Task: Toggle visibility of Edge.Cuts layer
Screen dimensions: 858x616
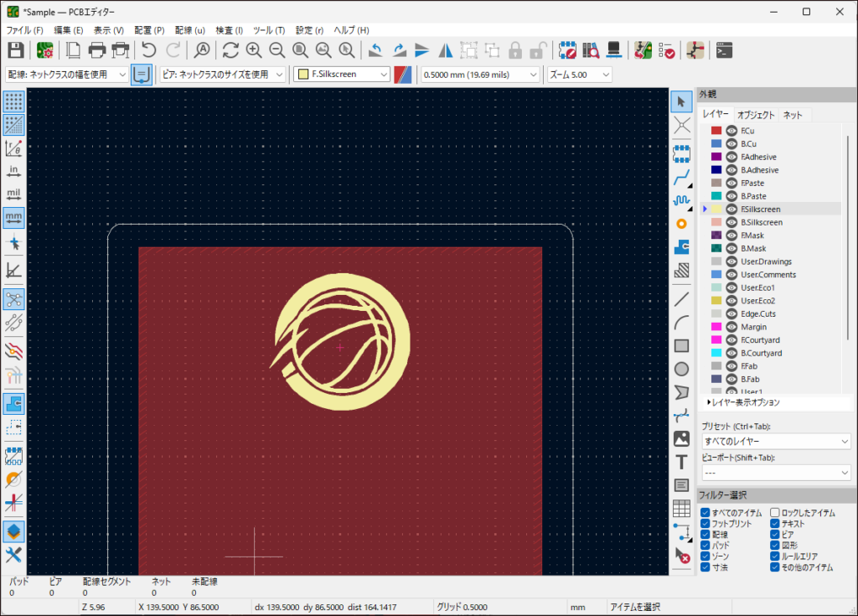Action: point(731,313)
